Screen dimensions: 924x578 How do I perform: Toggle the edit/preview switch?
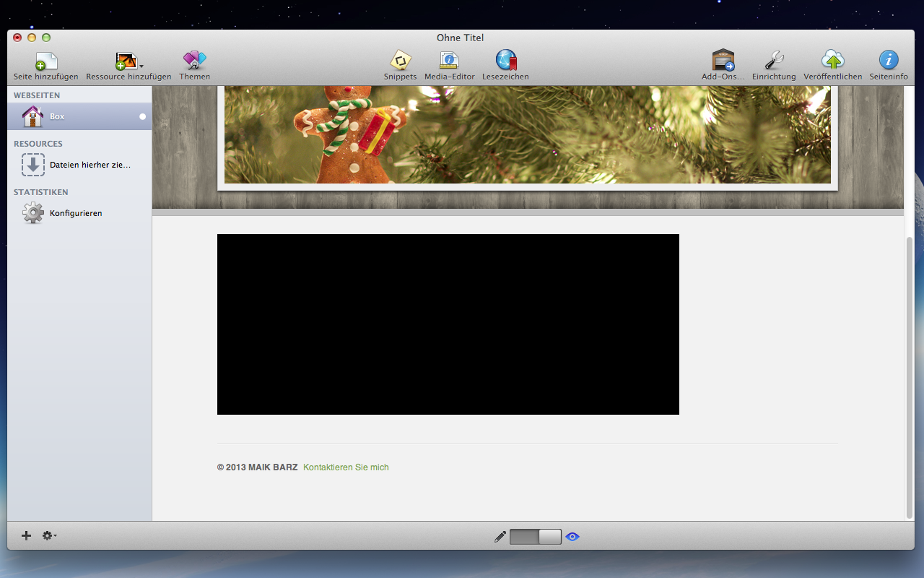tap(536, 537)
